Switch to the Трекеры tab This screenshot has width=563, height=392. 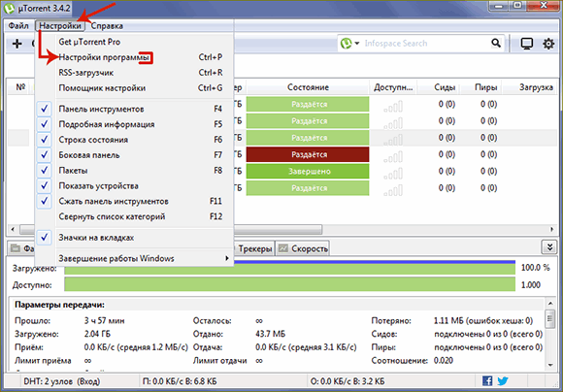click(x=254, y=248)
